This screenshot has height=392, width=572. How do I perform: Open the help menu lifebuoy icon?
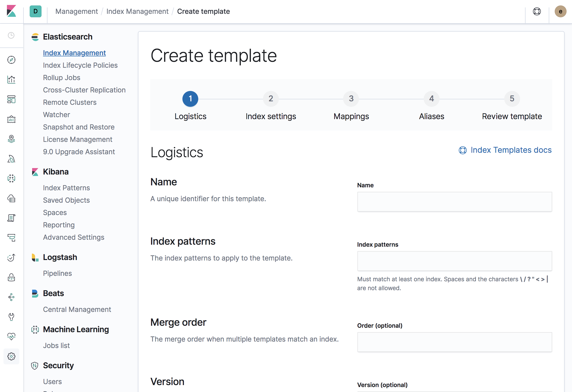pos(537,11)
